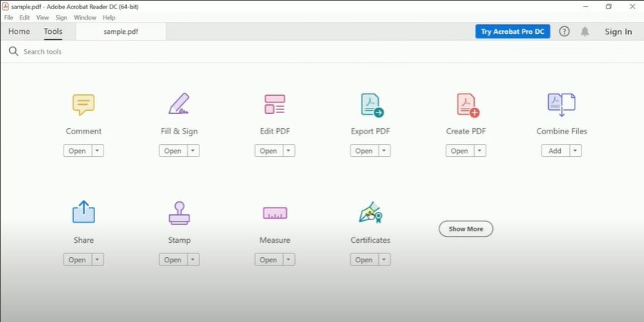Click Try Acrobat Pro DC button
This screenshot has height=322, width=644.
click(513, 32)
